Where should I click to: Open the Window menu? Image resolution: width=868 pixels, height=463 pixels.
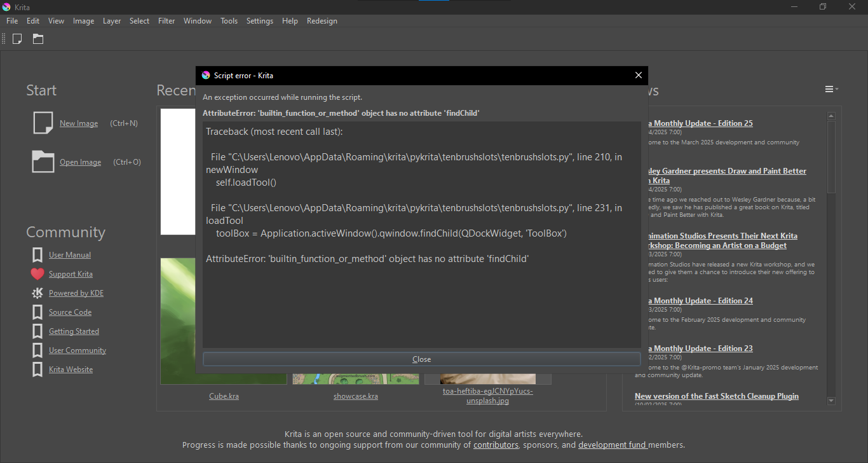[198, 21]
